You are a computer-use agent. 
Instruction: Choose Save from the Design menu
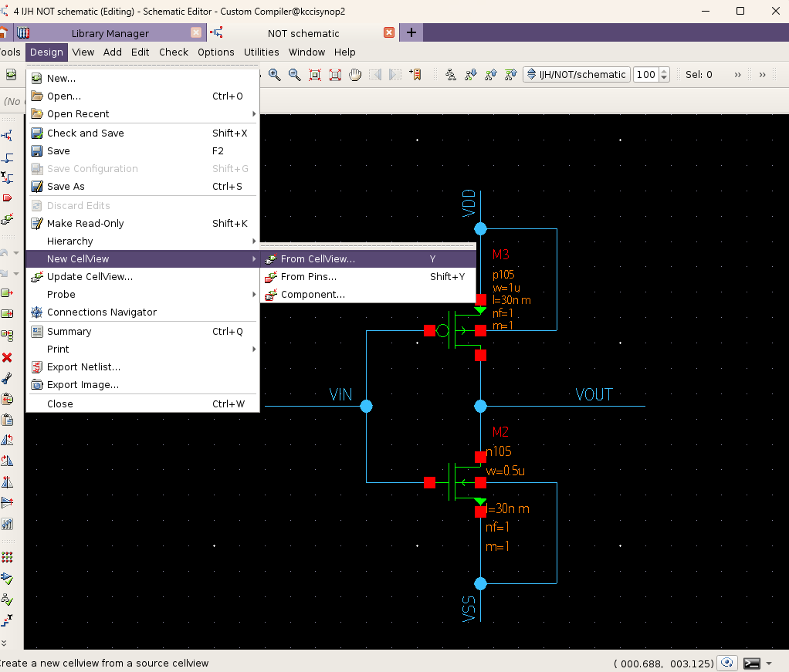pyautogui.click(x=143, y=151)
